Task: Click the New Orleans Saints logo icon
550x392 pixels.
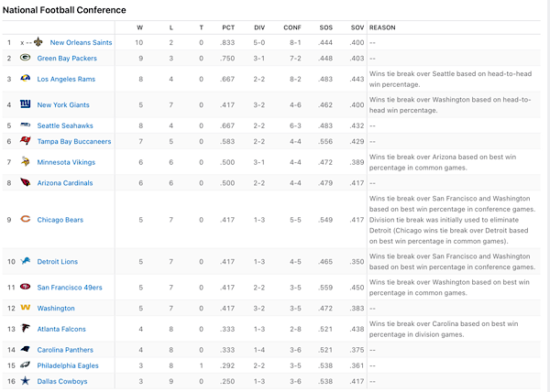Action: [x=39, y=42]
